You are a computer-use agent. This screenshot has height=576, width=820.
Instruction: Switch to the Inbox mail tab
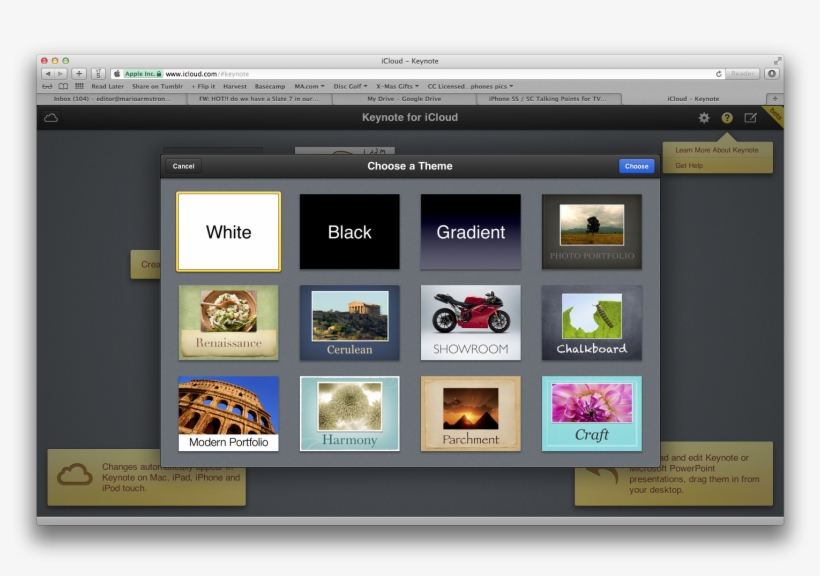(112, 99)
